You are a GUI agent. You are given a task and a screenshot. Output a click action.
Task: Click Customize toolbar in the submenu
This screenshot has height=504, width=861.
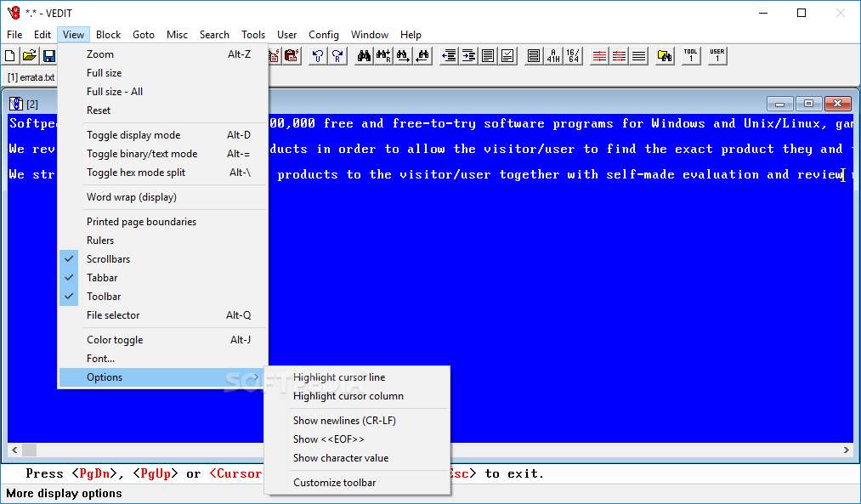[358, 483]
